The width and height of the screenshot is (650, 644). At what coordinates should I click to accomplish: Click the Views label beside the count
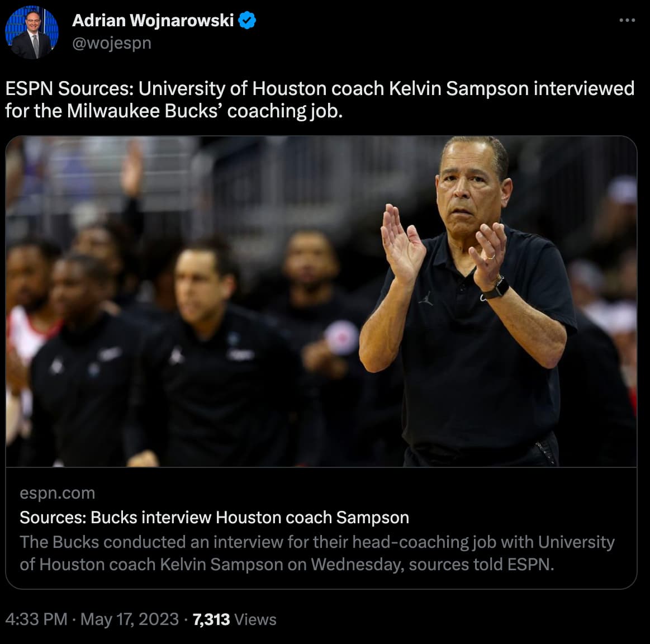pos(255,619)
